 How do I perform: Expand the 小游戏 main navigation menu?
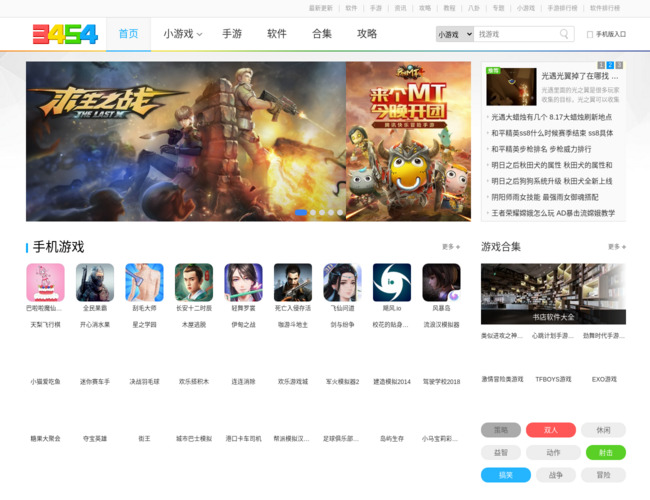tap(182, 34)
